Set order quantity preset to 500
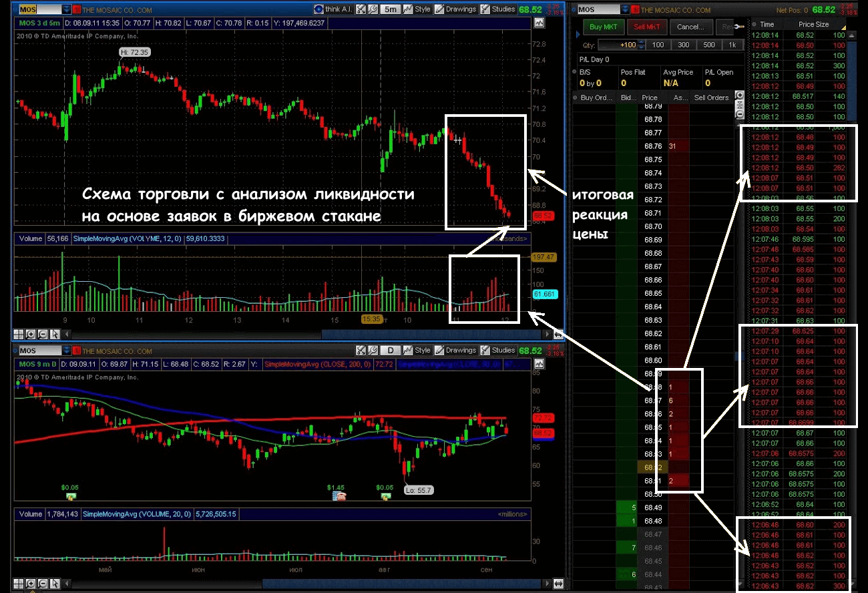 708,45
